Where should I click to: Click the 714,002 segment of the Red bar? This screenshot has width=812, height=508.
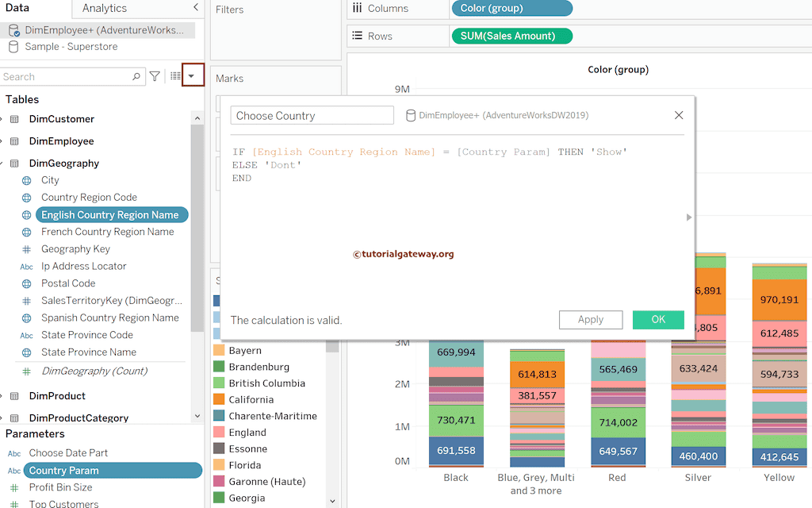[618, 422]
